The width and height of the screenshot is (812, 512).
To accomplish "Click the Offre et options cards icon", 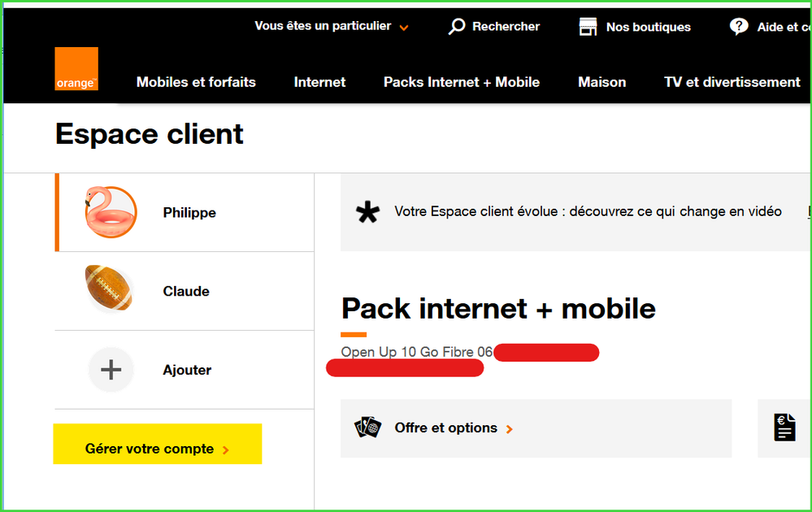I will (368, 427).
